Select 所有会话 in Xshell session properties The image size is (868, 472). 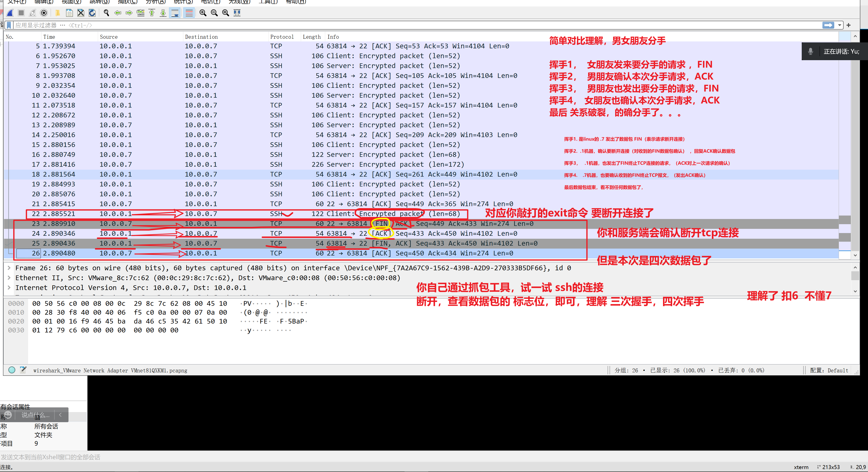[46, 426]
